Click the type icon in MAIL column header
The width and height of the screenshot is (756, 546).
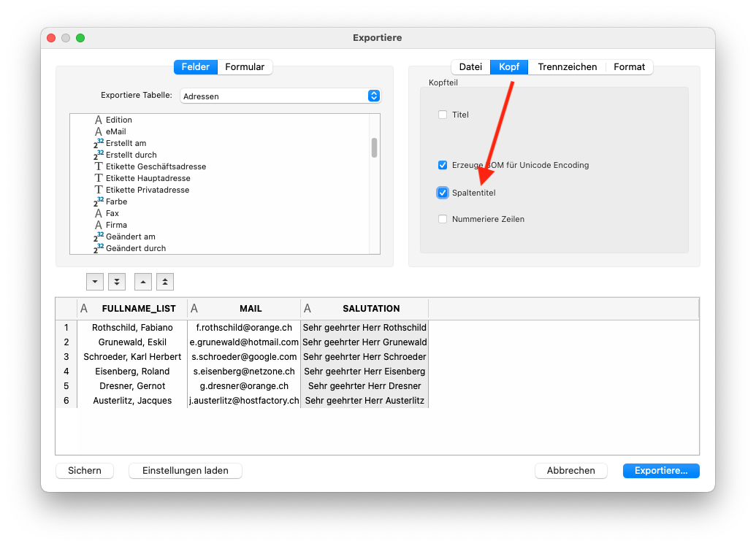[194, 309]
